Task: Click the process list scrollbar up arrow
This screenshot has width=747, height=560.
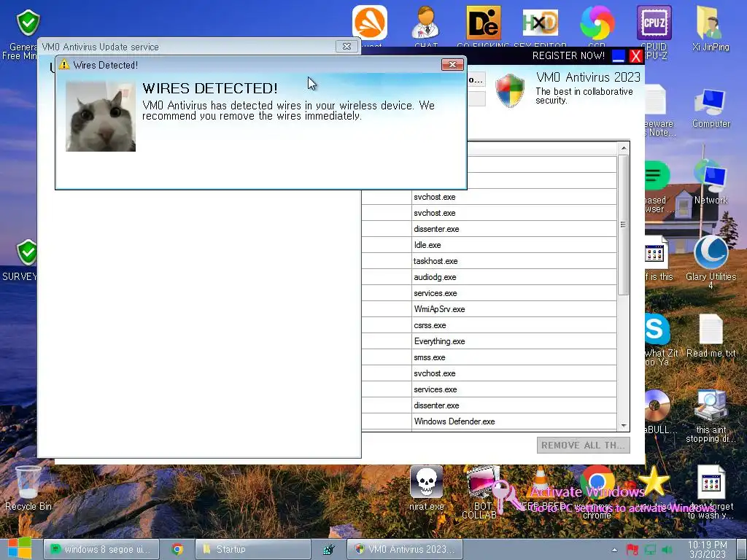Action: click(623, 149)
